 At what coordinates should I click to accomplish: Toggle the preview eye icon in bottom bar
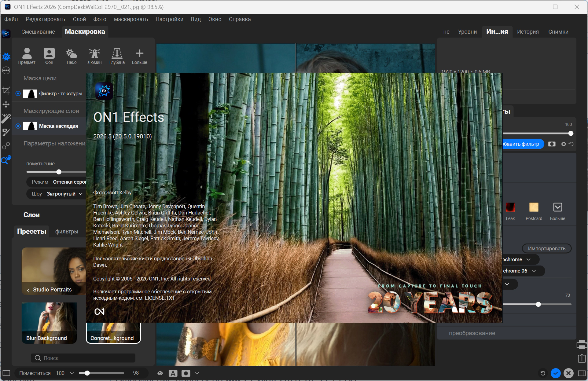[160, 373]
